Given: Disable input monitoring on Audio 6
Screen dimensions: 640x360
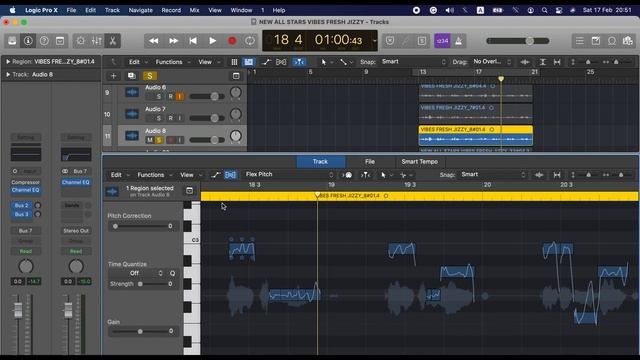Looking at the screenshot, I should tap(180, 97).
